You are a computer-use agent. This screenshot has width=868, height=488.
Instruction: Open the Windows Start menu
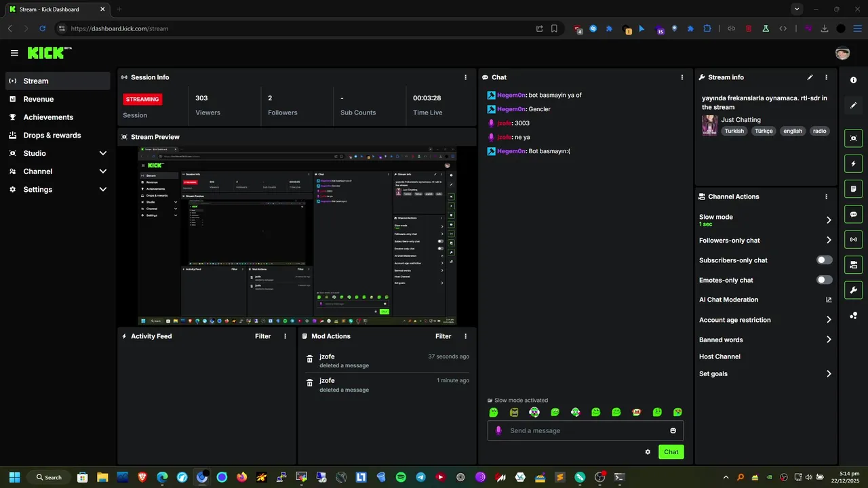(x=14, y=477)
